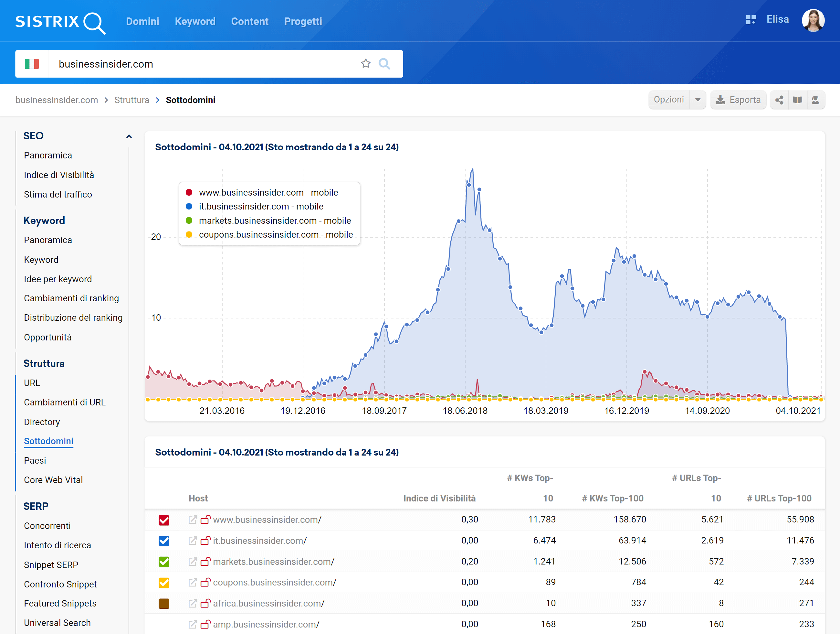The width and height of the screenshot is (840, 634).
Task: Click the Opzioni button
Action: pos(669,100)
